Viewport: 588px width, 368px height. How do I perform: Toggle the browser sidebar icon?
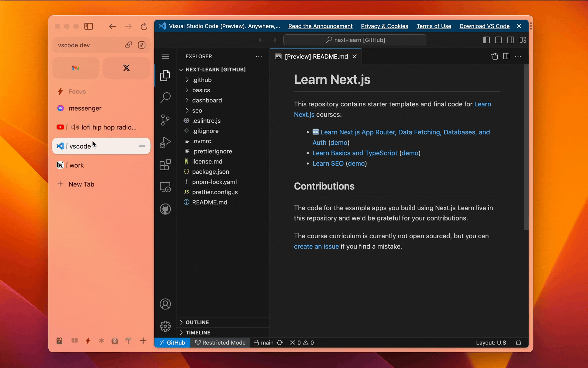(x=89, y=26)
